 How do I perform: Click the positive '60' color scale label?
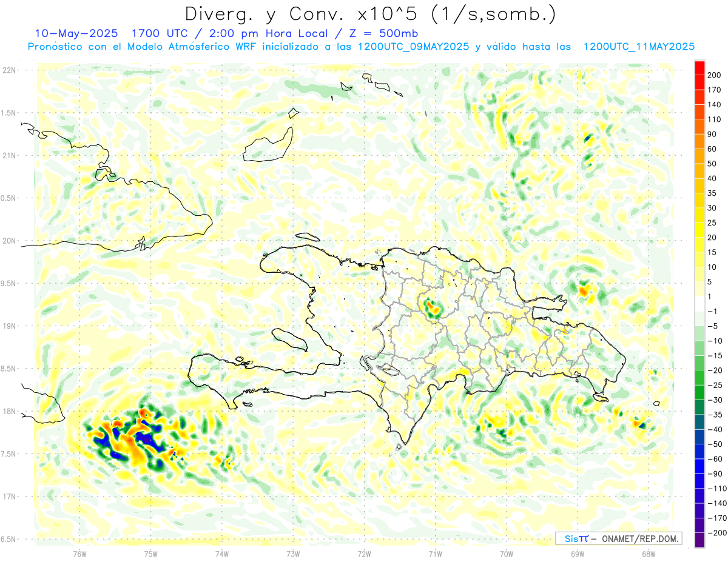tap(712, 149)
